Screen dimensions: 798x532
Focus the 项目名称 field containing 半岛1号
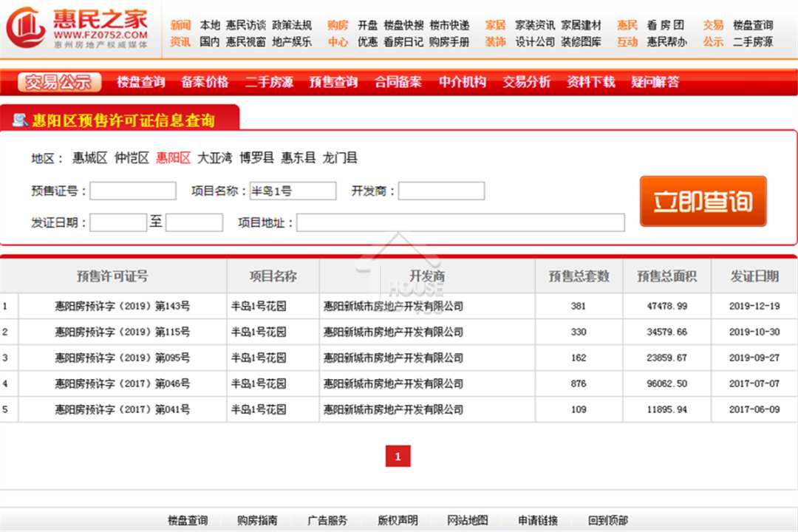pos(293,191)
